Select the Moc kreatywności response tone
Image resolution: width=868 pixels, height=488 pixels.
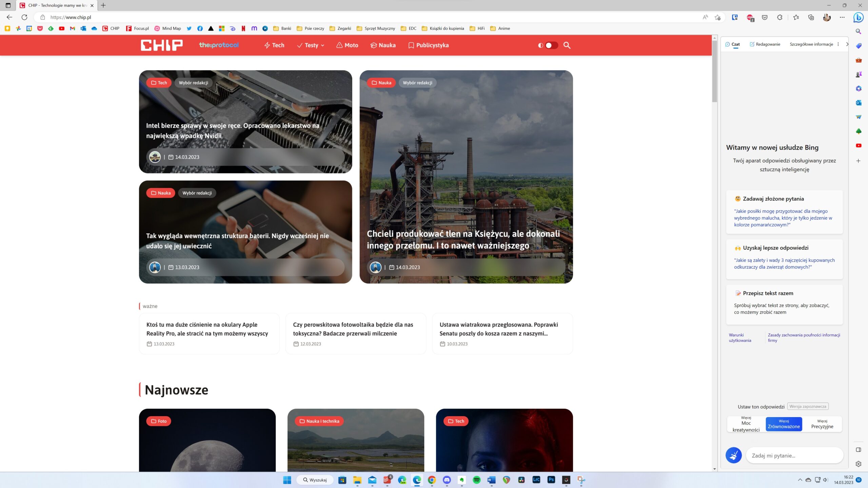click(746, 424)
